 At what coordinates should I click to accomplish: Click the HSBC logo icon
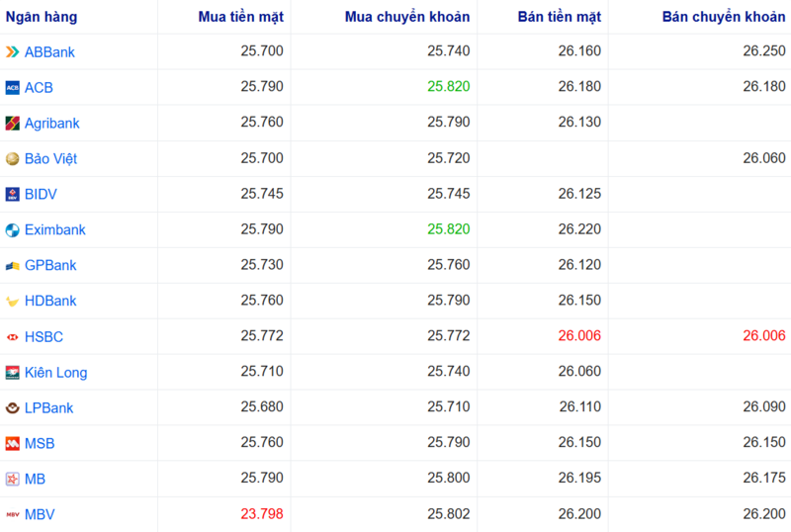(12, 337)
